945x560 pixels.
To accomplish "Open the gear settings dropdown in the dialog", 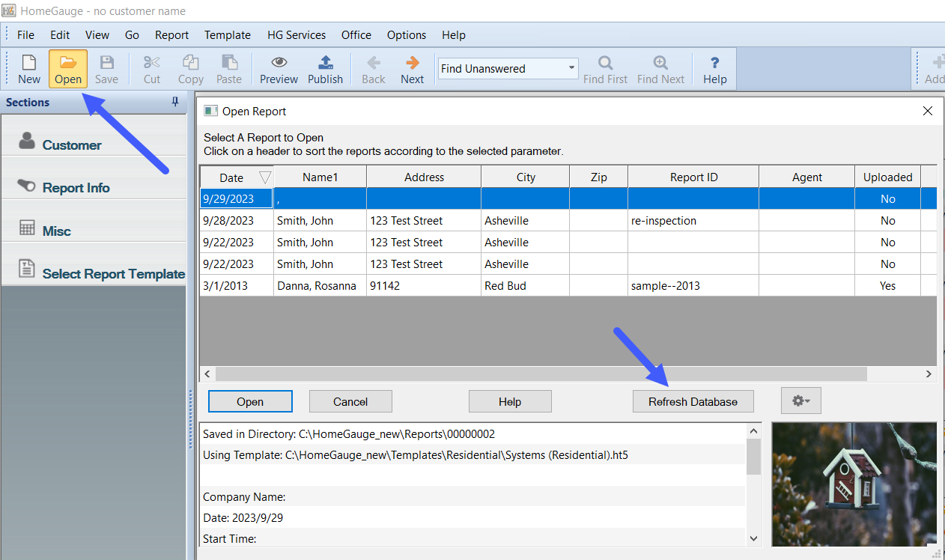I will [x=800, y=401].
